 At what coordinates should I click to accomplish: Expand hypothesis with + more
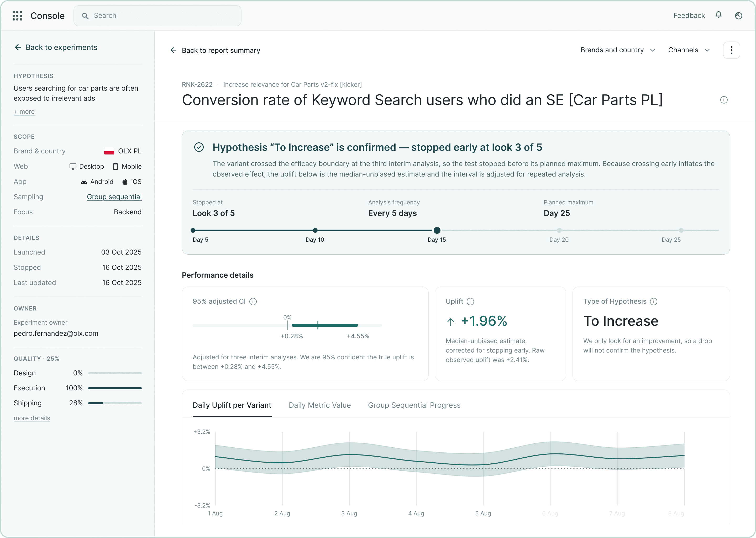pos(24,112)
